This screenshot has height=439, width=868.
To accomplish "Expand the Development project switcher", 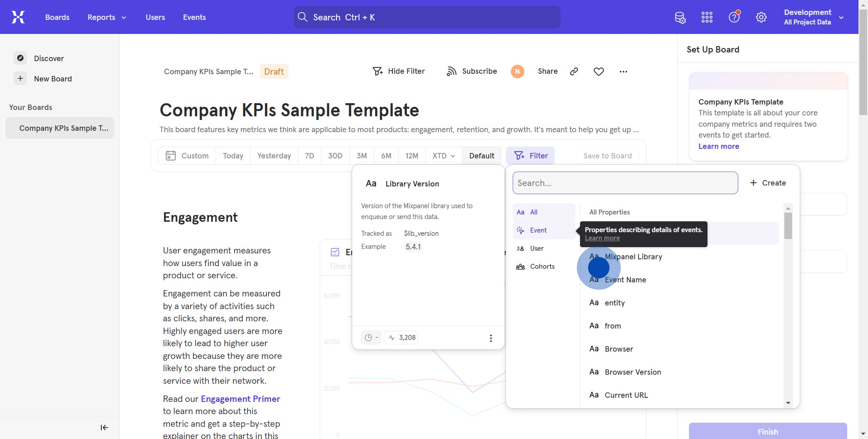I will click(x=814, y=17).
